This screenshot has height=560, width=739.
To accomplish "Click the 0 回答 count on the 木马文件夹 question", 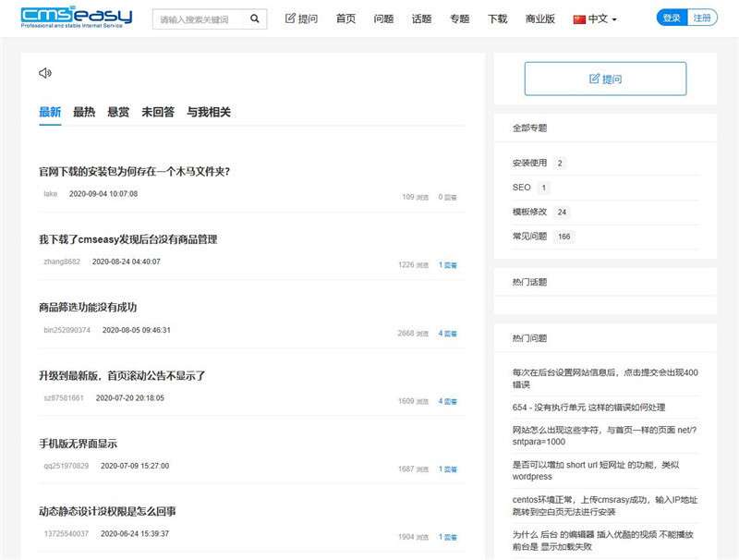I will (447, 197).
